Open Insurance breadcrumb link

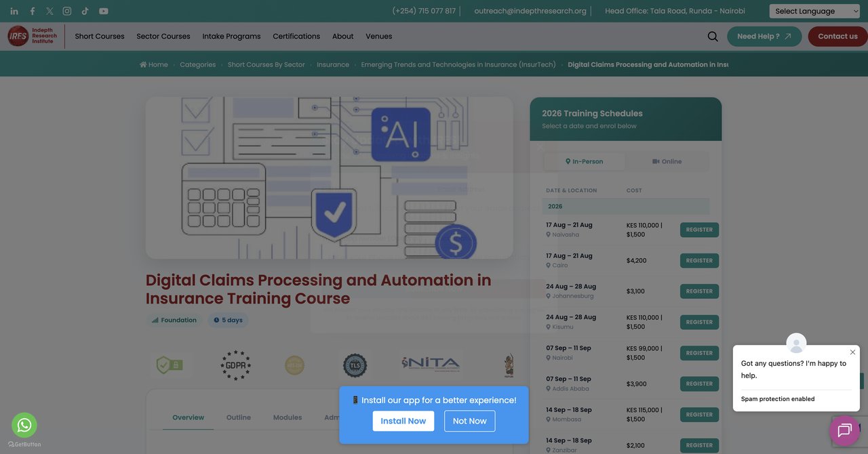333,64
